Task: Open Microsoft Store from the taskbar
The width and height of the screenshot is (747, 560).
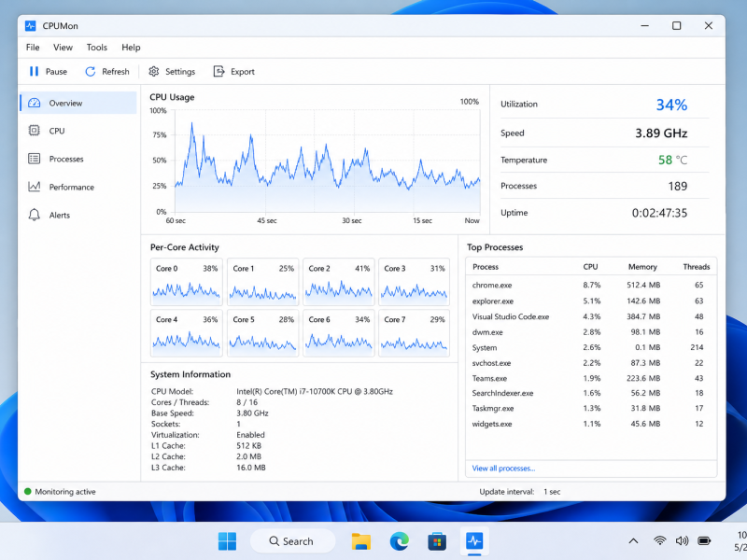Action: pos(437,541)
